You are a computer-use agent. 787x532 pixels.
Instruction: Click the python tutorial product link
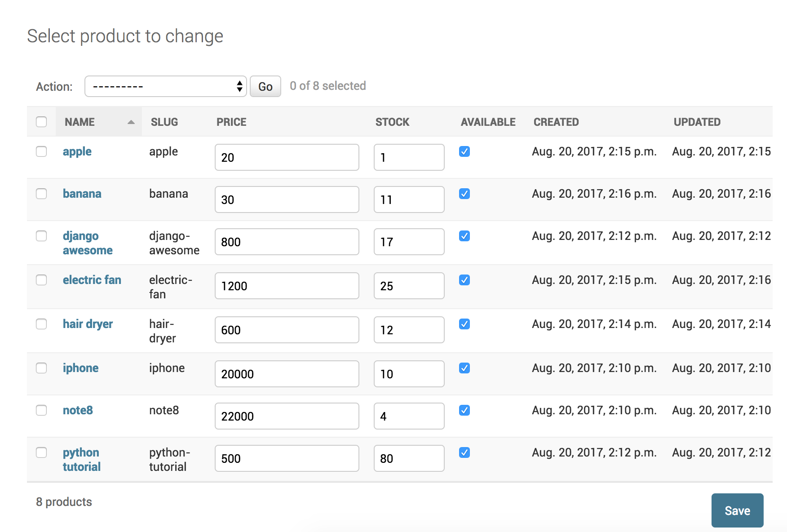click(81, 460)
